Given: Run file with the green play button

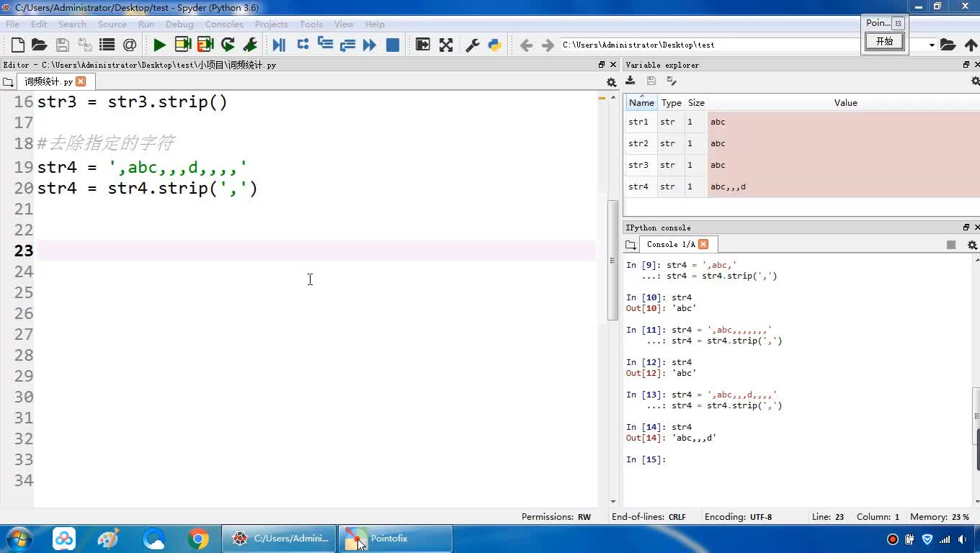Looking at the screenshot, I should (x=159, y=45).
